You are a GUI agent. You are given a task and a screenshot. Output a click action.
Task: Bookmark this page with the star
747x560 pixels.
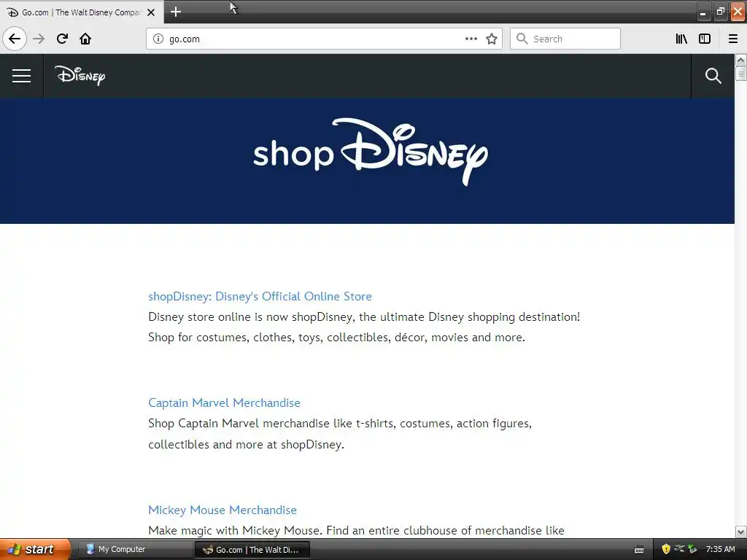click(x=492, y=39)
